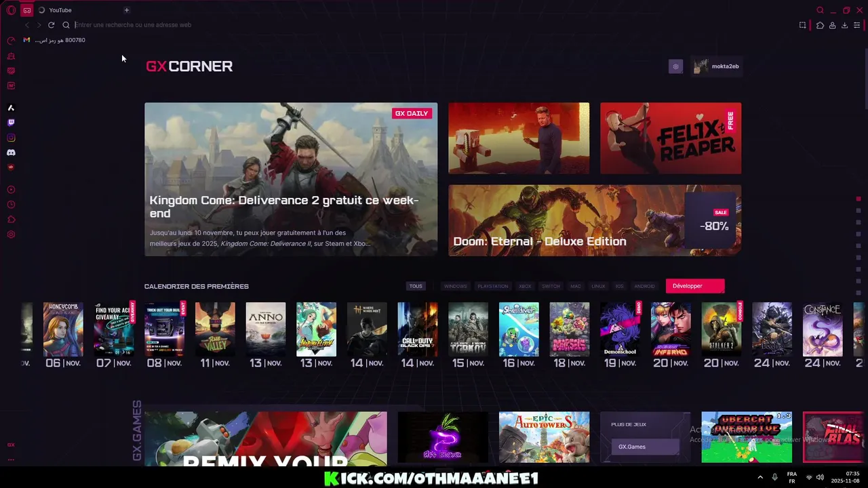The image size is (868, 488).
Task: Select the TOUS platform filter
Action: (x=416, y=286)
